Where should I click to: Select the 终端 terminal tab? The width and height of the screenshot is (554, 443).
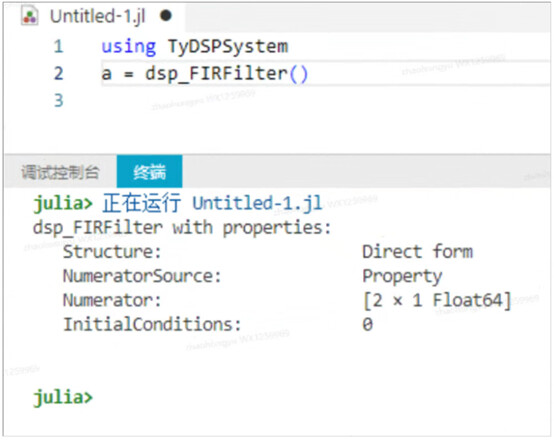149,172
